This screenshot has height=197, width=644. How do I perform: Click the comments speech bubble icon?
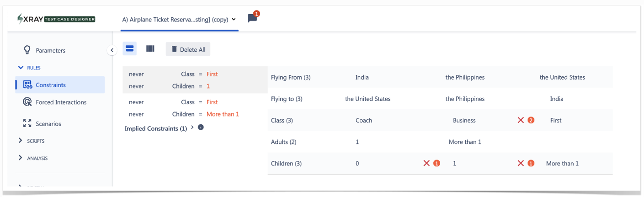[x=252, y=18]
